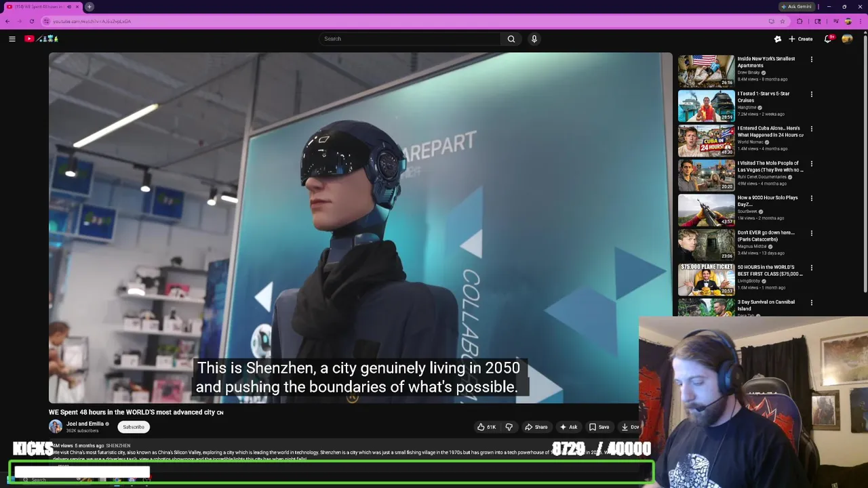The width and height of the screenshot is (868, 488).
Task: Open a new browser tab
Action: (90, 7)
